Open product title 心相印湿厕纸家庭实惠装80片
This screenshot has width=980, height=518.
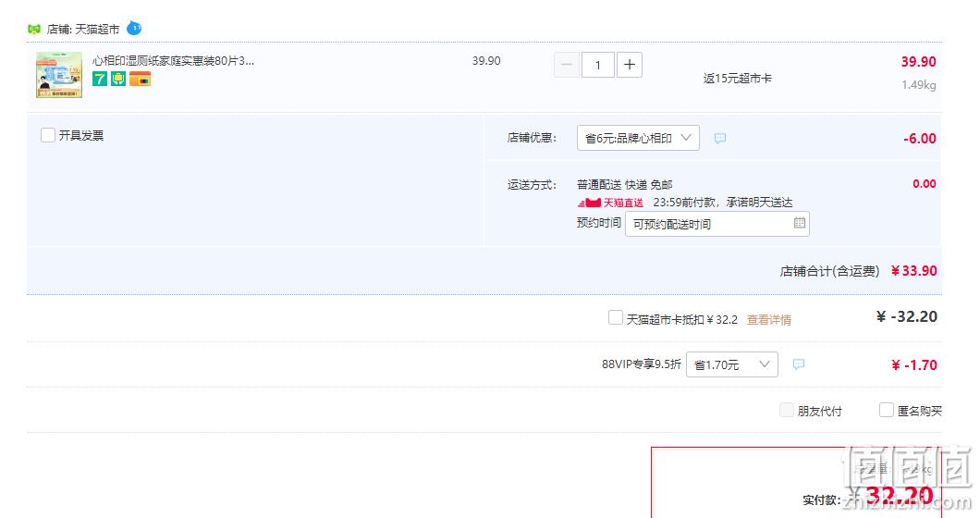click(x=173, y=61)
